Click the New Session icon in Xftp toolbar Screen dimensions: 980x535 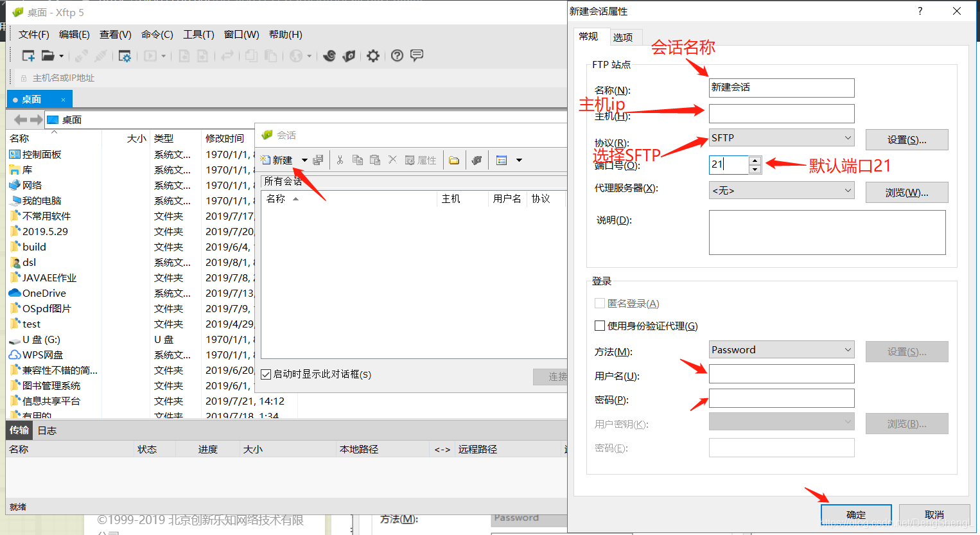point(28,56)
